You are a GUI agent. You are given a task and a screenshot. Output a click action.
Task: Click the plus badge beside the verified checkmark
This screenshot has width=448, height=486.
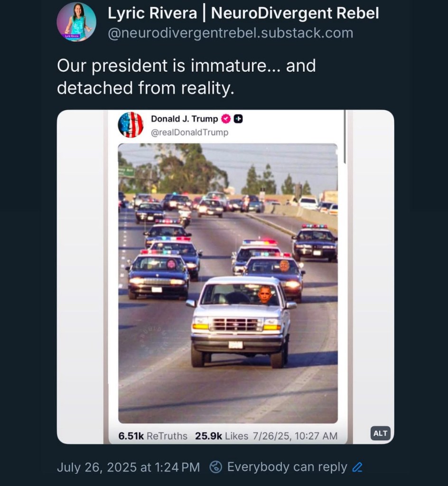click(238, 119)
